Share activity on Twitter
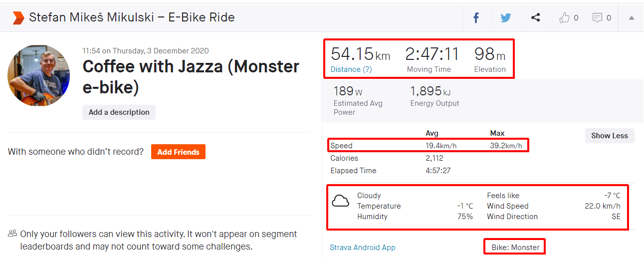Viewport: 644px width, 258px height. click(x=506, y=18)
